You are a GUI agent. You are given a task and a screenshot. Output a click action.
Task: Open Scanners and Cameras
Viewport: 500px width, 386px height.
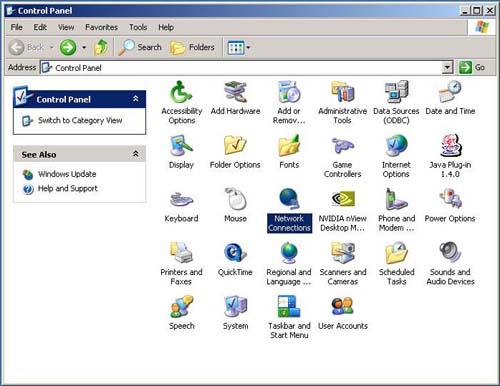point(343,264)
